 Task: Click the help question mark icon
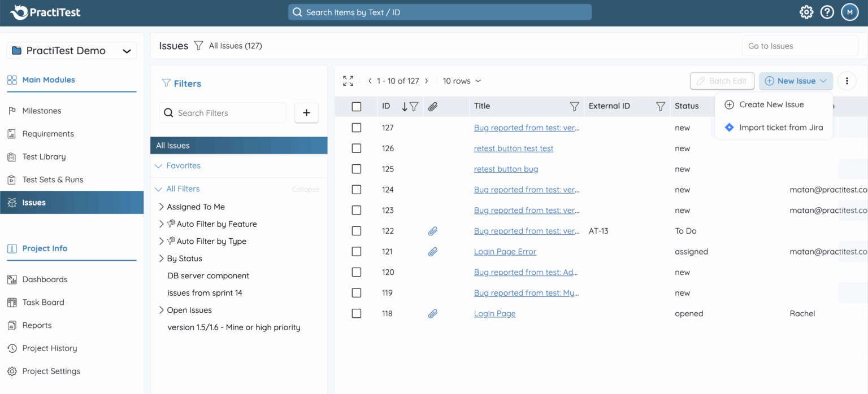[827, 12]
